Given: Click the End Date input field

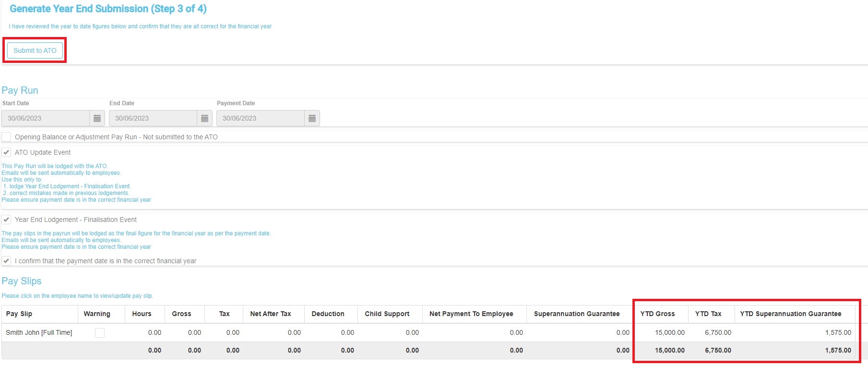Looking at the screenshot, I should 153,118.
